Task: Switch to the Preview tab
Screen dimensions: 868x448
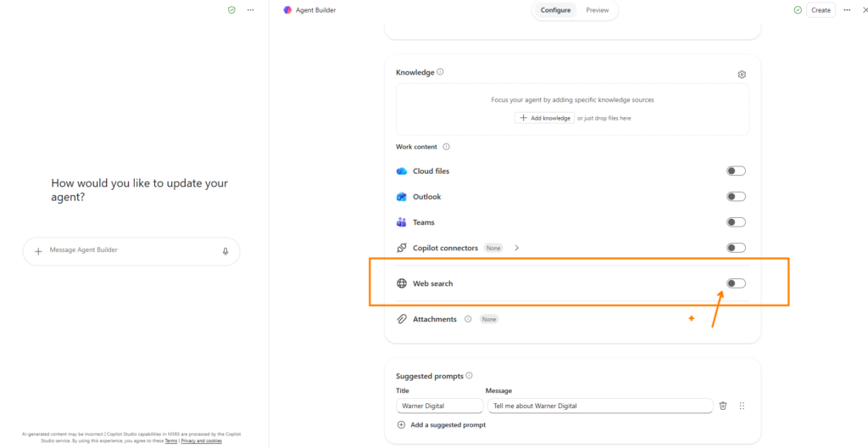Action: coord(598,10)
